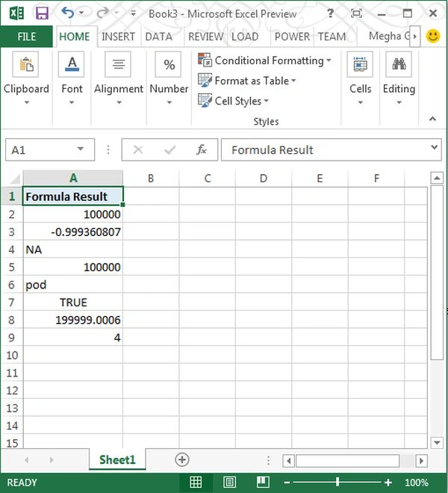Click the horizontal scrollbar right arrow

(422, 461)
